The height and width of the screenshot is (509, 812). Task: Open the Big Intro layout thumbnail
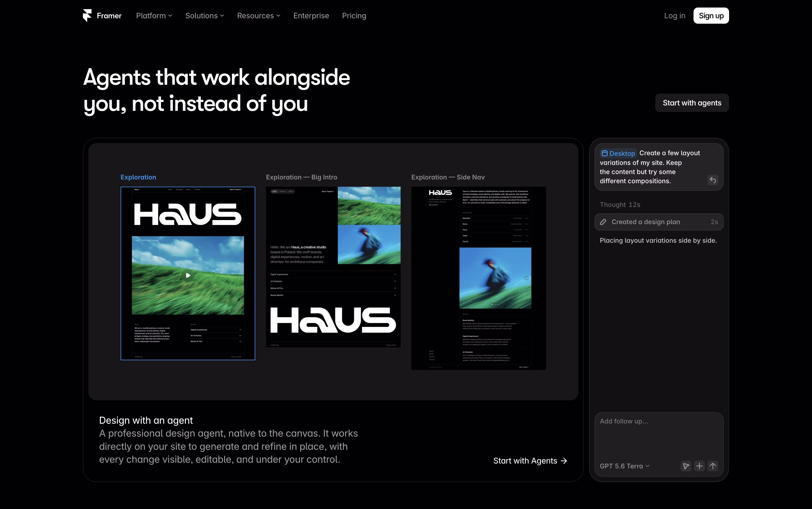(333, 267)
